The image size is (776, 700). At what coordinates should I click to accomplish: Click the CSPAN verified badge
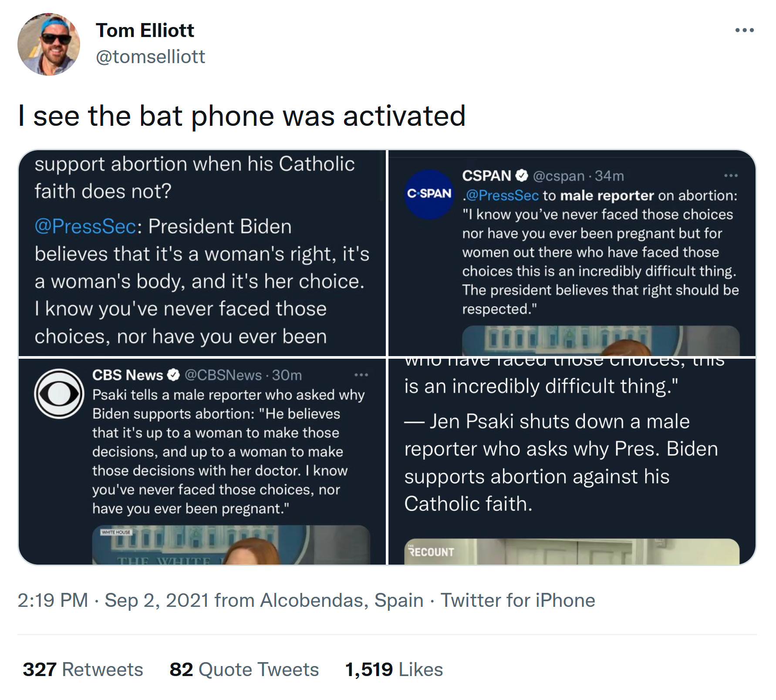point(521,175)
